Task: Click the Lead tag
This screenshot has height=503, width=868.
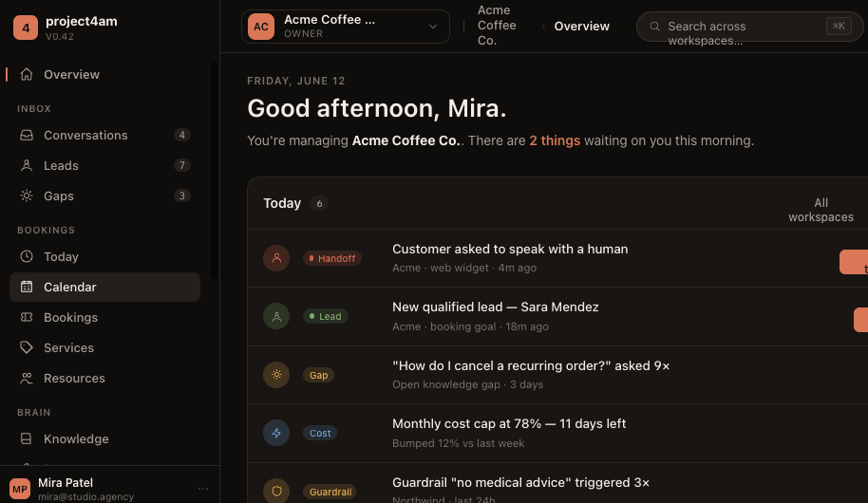Action: (326, 316)
